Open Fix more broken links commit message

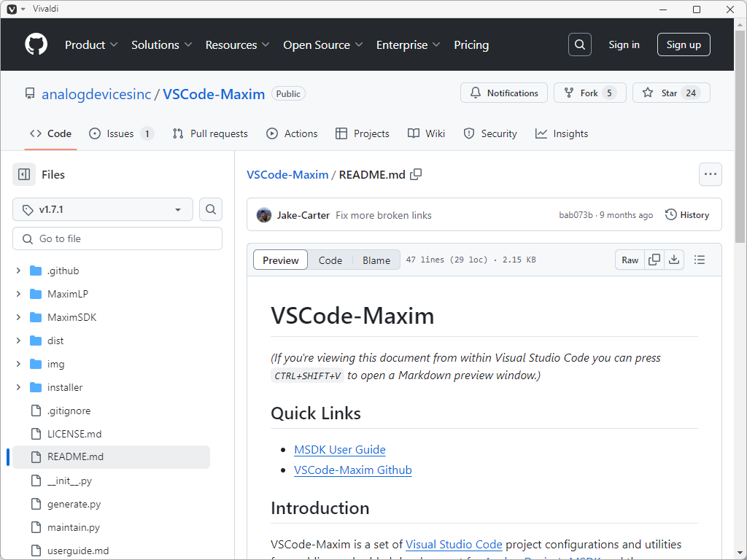point(384,215)
